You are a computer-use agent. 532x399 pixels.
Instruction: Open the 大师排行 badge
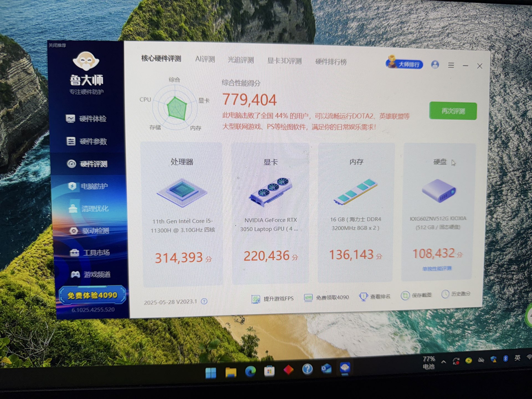(404, 63)
